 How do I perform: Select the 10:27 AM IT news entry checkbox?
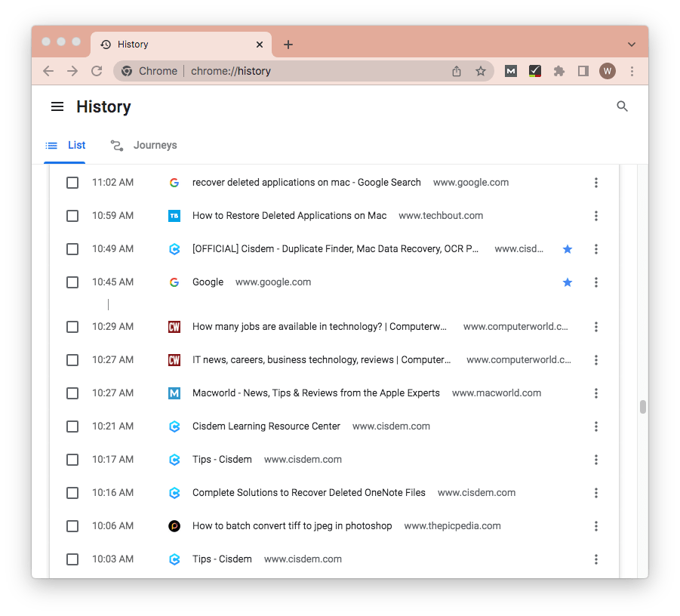tap(72, 360)
